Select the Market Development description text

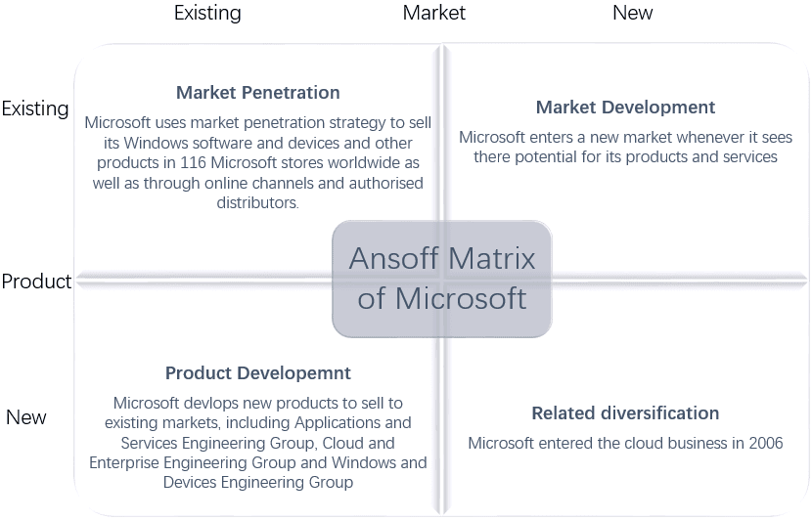click(x=625, y=147)
